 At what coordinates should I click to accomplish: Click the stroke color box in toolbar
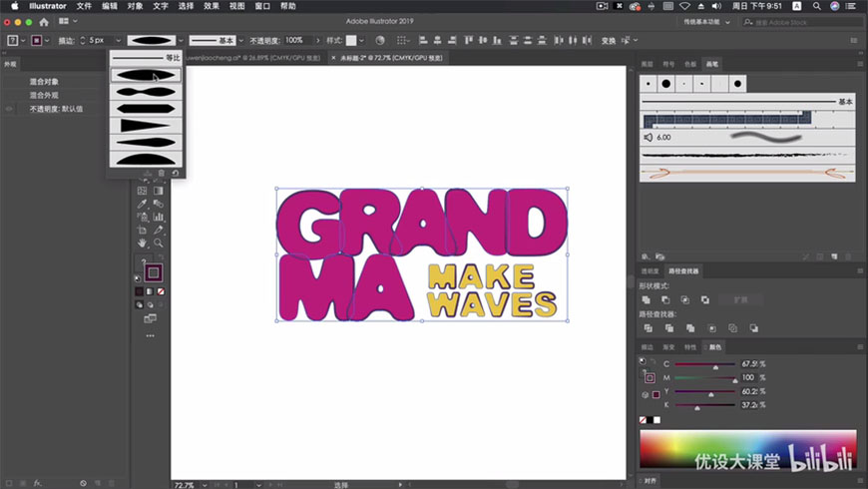point(154,272)
